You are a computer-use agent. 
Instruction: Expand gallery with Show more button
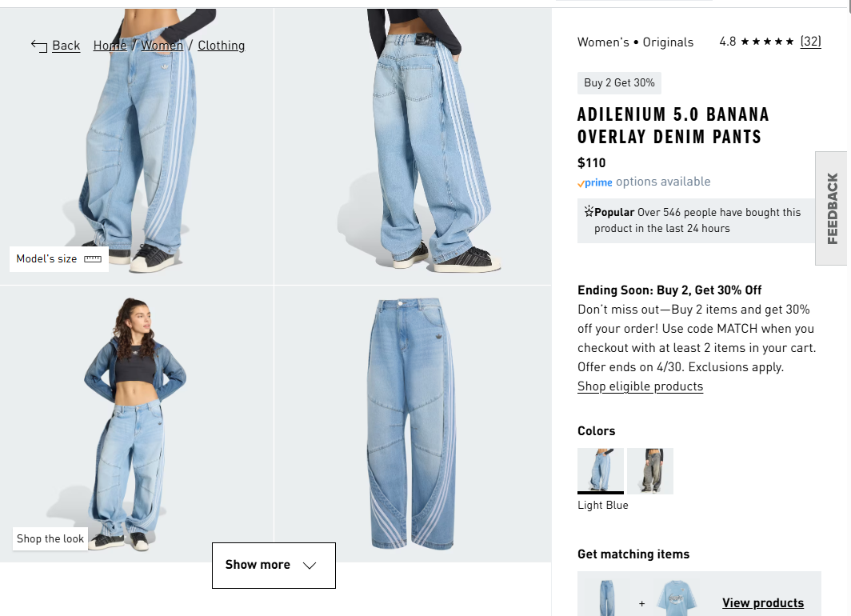(273, 565)
